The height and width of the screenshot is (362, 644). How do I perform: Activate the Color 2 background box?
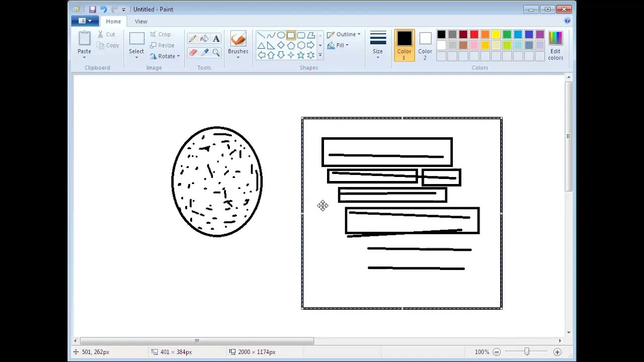point(425,45)
